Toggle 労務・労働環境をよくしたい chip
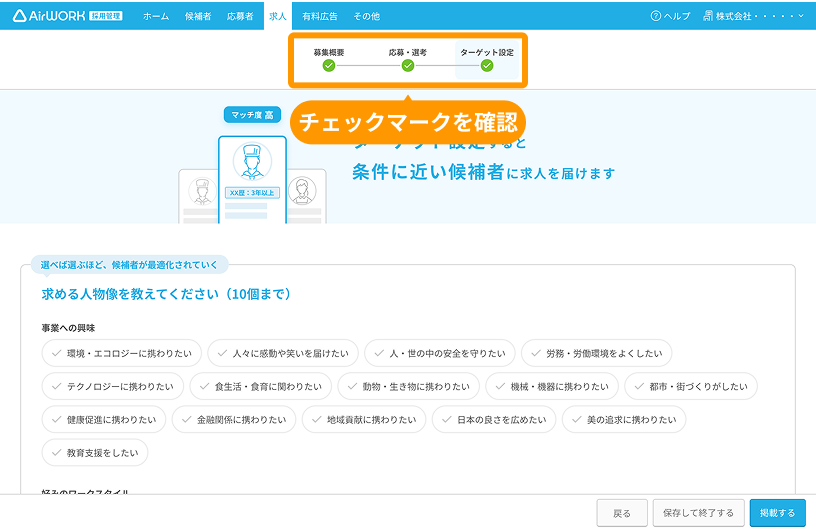This screenshot has width=816, height=532. [x=596, y=353]
